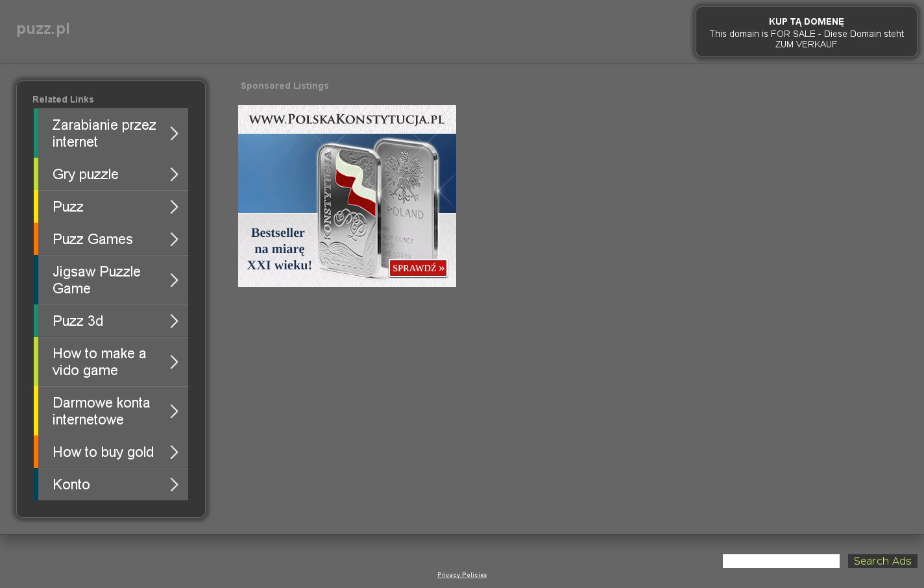924x588 pixels.
Task: Click the search text input field
Action: click(781, 561)
